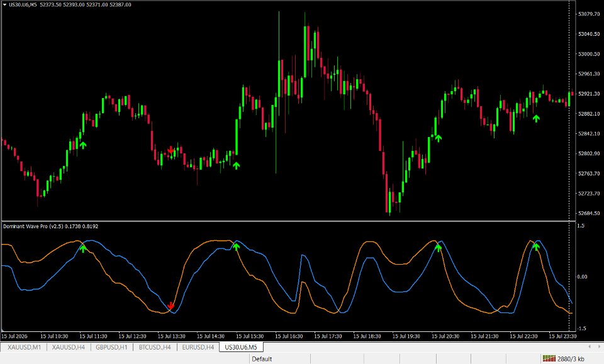Select the red arrow in the Dominant Wave Pro window

point(171,306)
